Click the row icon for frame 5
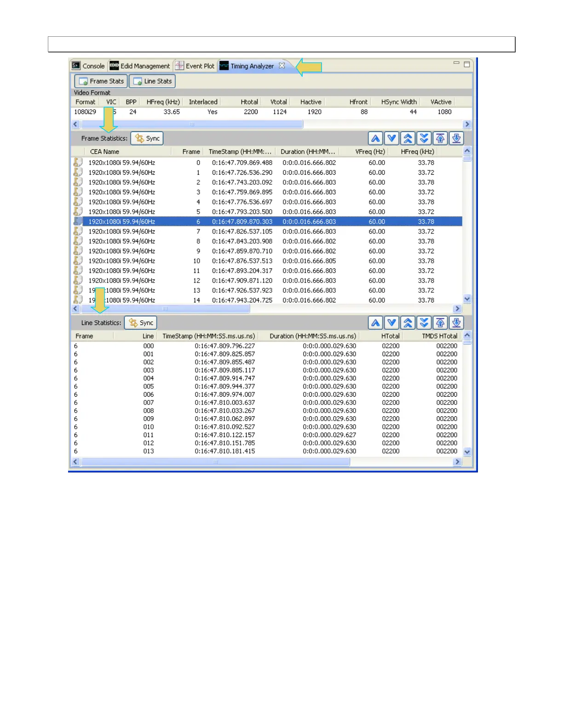 78,211
